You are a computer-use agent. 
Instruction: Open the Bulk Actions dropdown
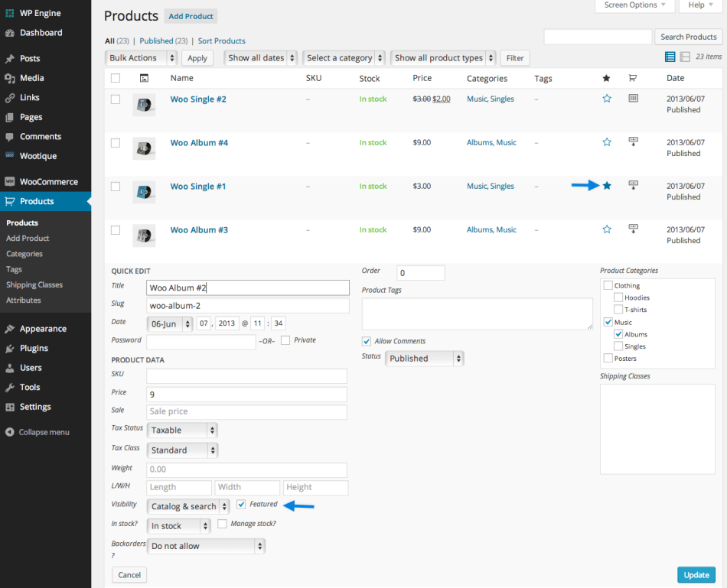tap(141, 57)
